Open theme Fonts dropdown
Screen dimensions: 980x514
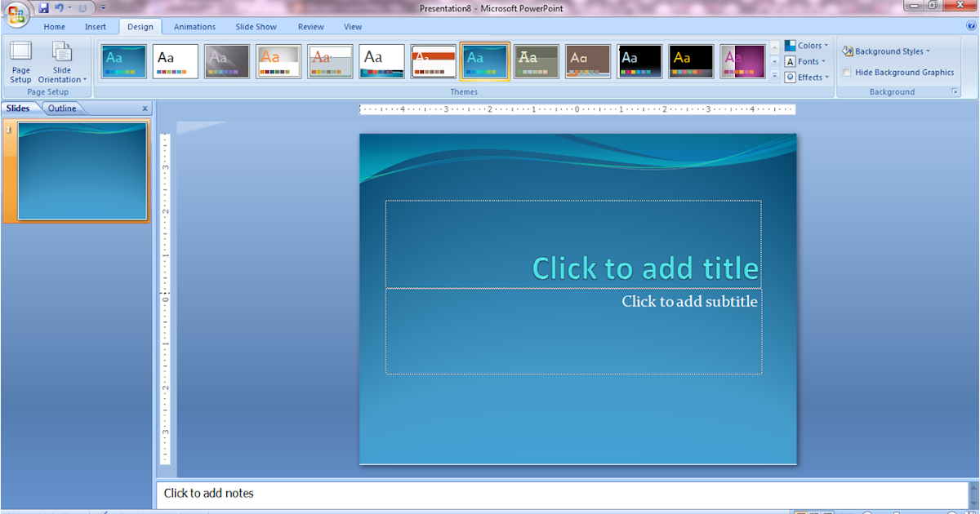(x=806, y=61)
